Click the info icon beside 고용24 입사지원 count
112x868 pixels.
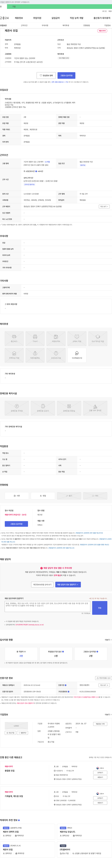click(97, 652)
